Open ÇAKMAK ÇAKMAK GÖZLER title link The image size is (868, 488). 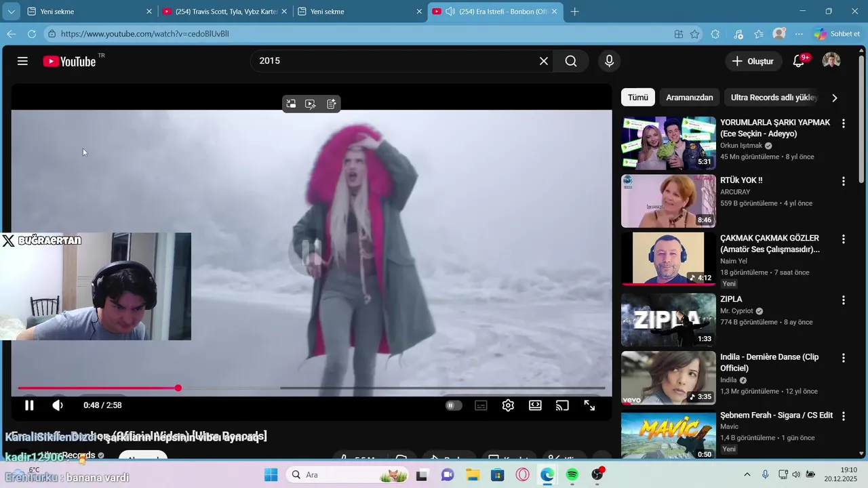pos(770,243)
